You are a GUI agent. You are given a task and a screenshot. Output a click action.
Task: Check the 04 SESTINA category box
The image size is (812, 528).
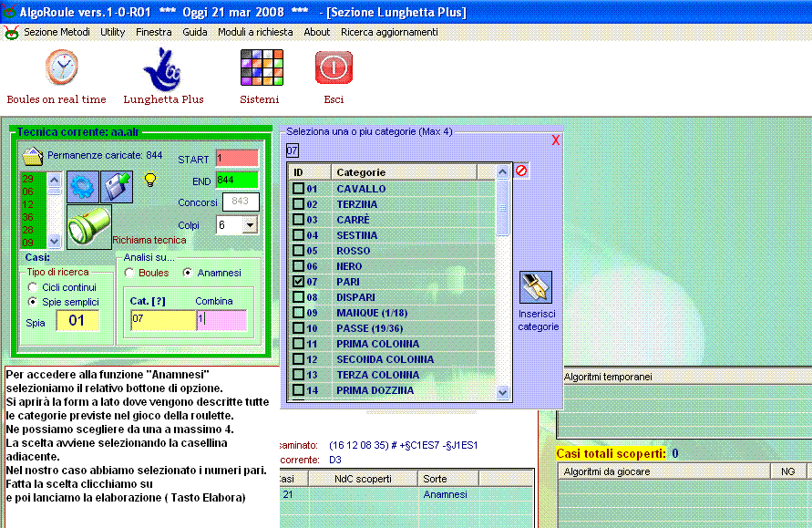click(x=298, y=234)
